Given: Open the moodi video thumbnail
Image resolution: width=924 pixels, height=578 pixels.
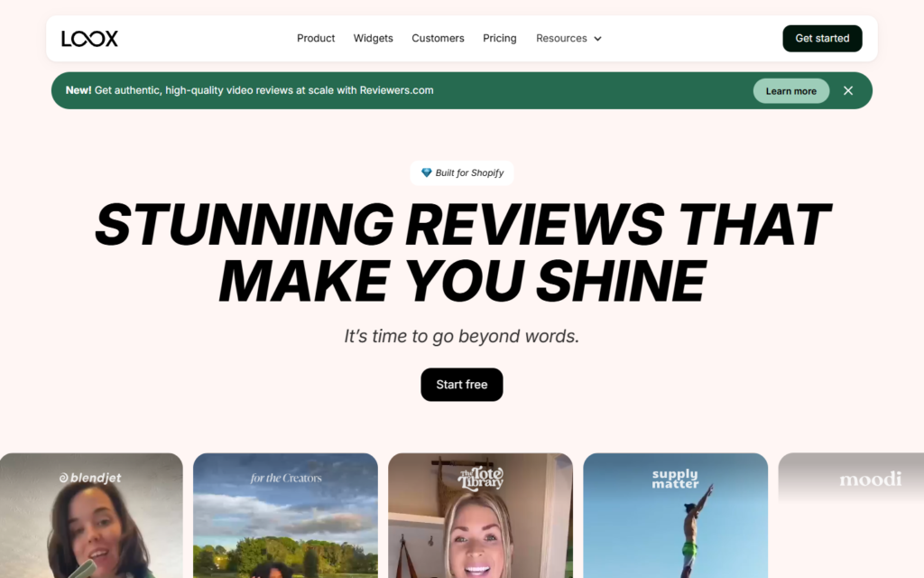Looking at the screenshot, I should coord(851,516).
